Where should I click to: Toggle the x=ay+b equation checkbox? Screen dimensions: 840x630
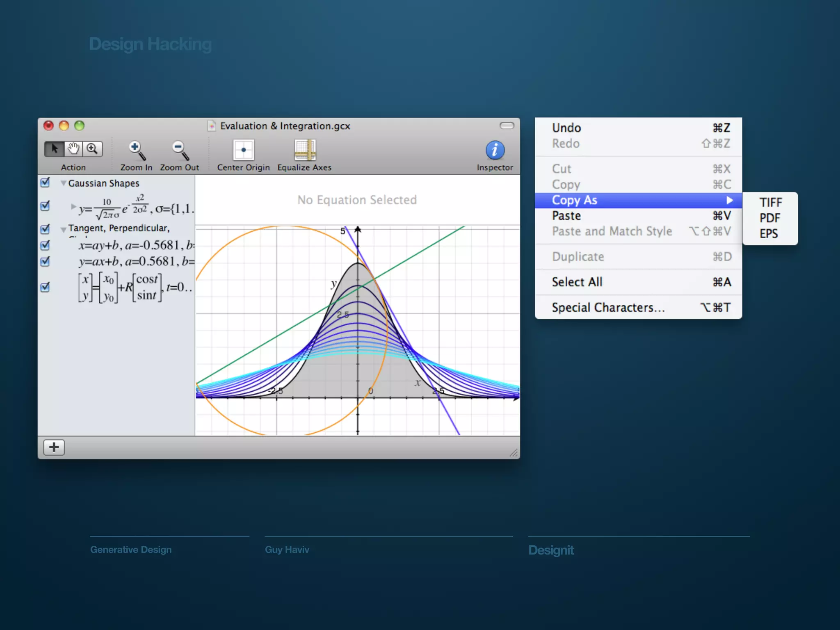[45, 245]
